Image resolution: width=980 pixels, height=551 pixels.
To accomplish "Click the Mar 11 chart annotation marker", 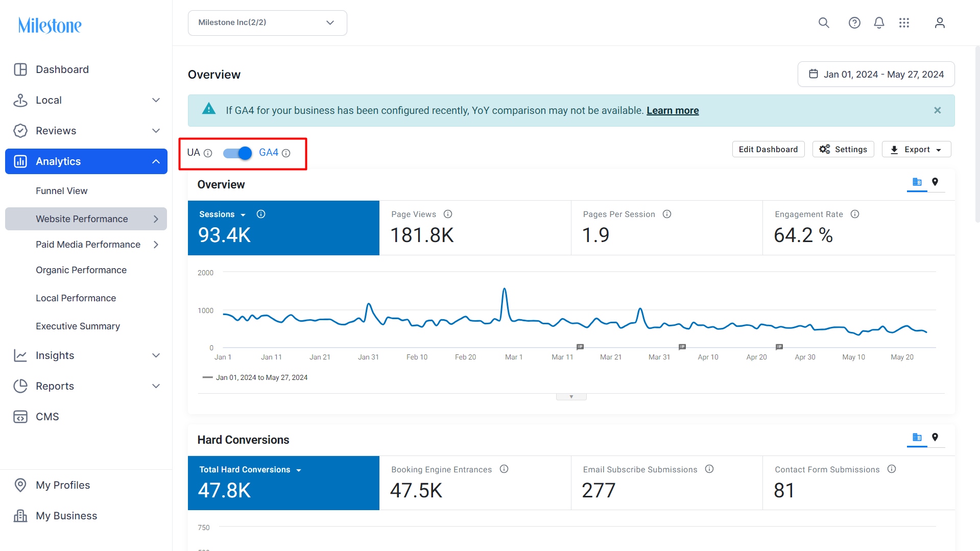I will [580, 347].
